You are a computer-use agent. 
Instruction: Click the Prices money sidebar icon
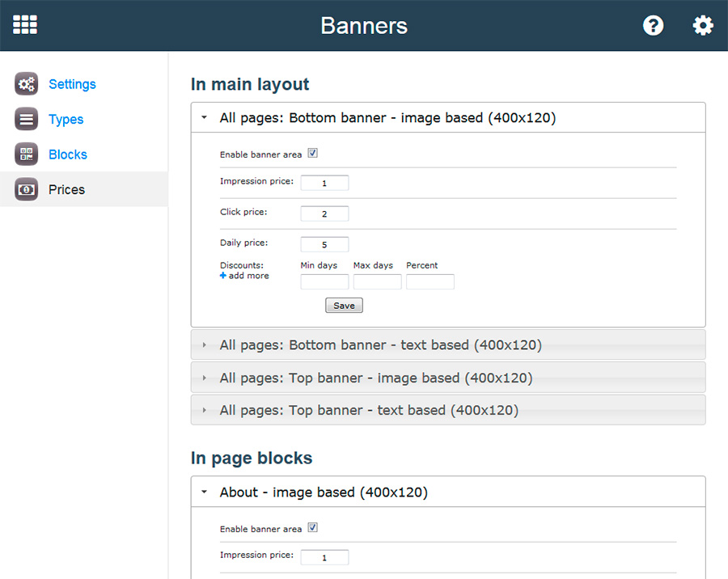click(x=27, y=189)
